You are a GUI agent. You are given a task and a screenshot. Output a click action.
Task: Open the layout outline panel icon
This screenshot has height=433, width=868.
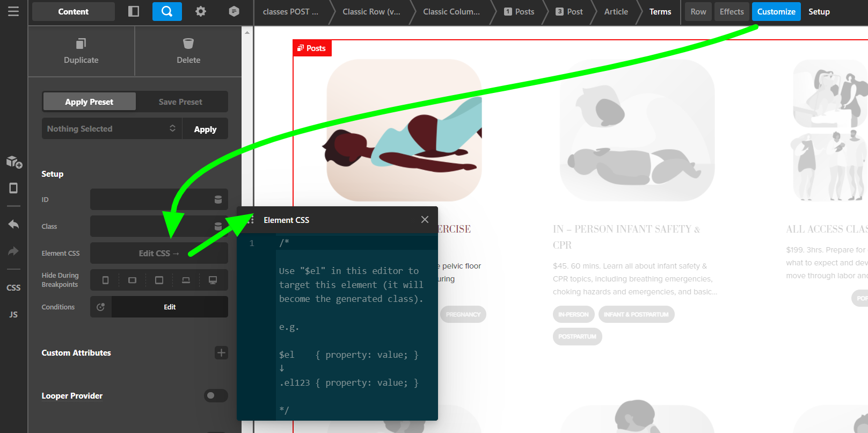134,11
